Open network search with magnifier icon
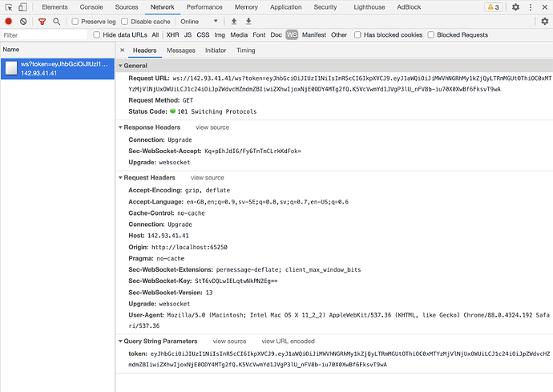Viewport: 553px width, 392px height. pyautogui.click(x=57, y=22)
